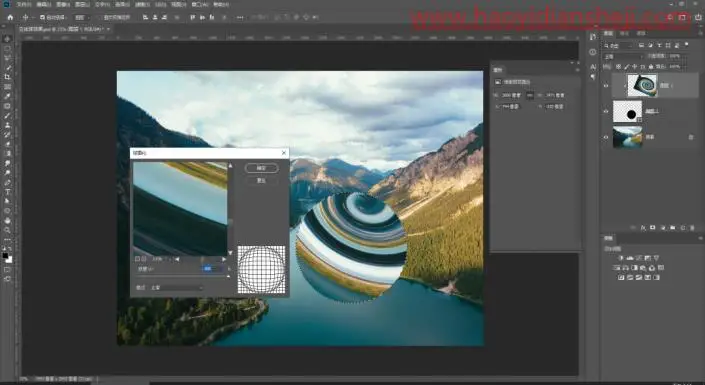Toggle the Auto-Select checkbox in options bar
This screenshot has width=705, height=385.
pyautogui.click(x=42, y=17)
